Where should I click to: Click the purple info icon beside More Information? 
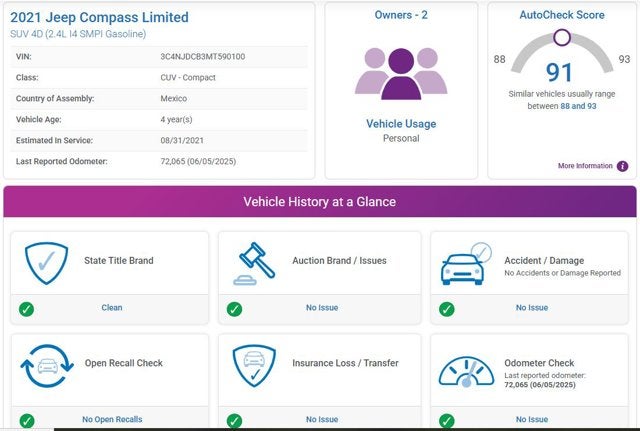pos(622,166)
